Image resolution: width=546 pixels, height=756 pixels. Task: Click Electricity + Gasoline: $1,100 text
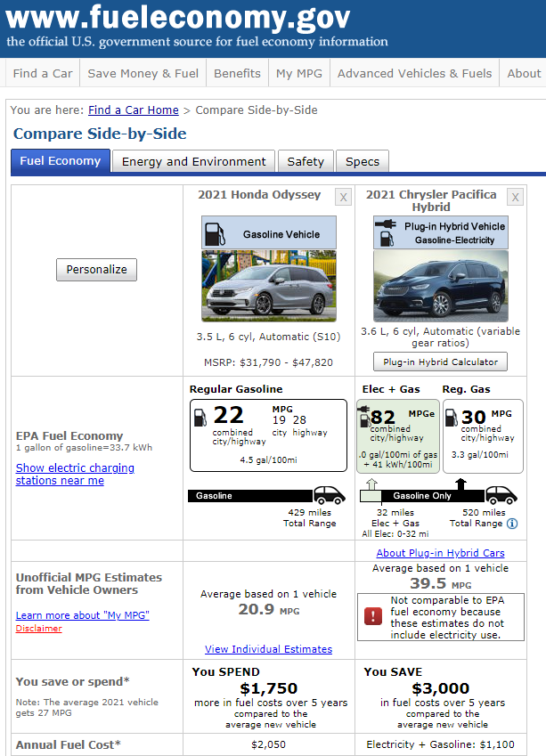(440, 745)
